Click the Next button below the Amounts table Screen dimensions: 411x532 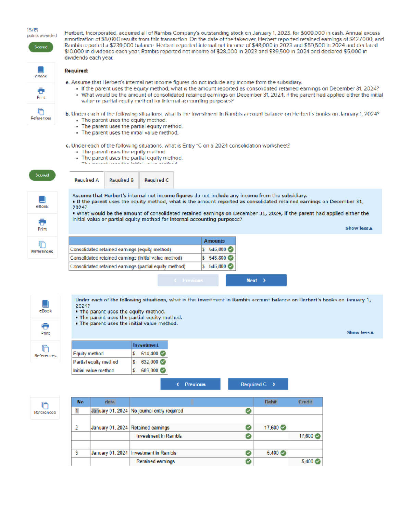pos(256,280)
